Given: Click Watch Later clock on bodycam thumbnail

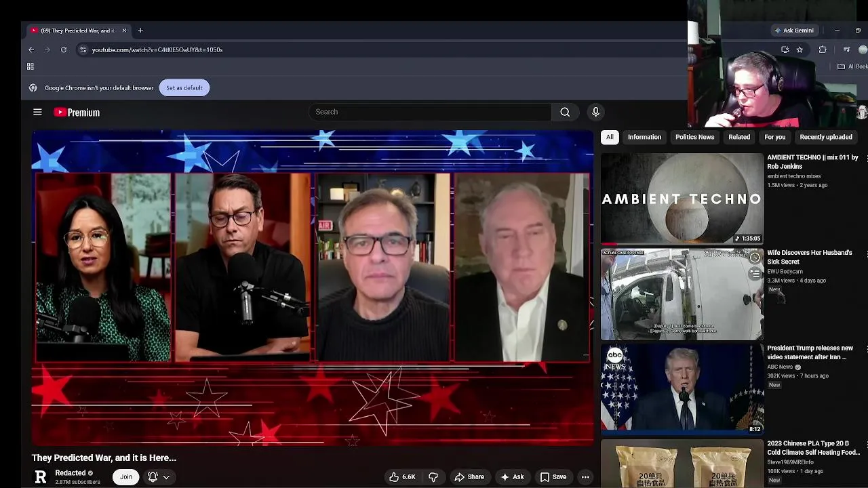Looking at the screenshot, I should click(755, 258).
